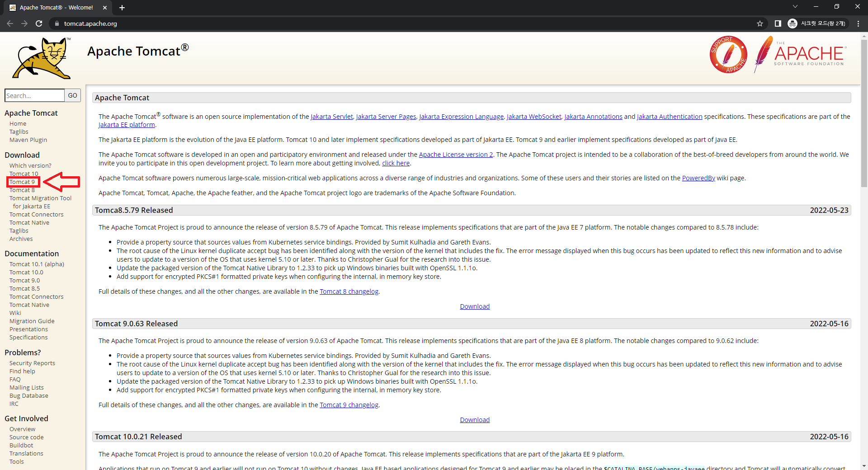
Task: Open the Buildbot link
Action: point(21,445)
